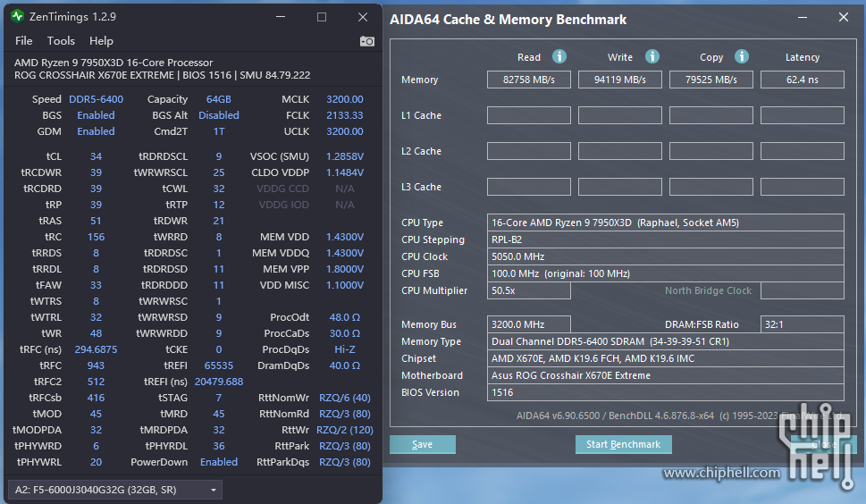The width and height of the screenshot is (866, 504).
Task: Click the Memory Write 94119 MB/s field
Action: click(x=619, y=80)
